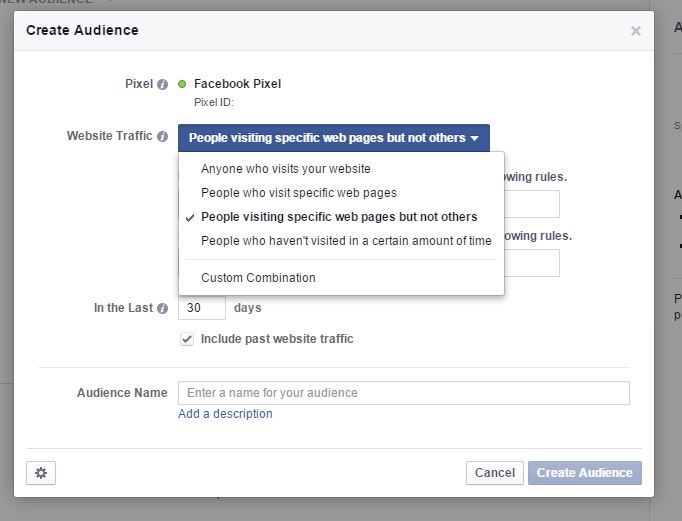
Task: Select Anyone who visits your website
Action: point(286,169)
